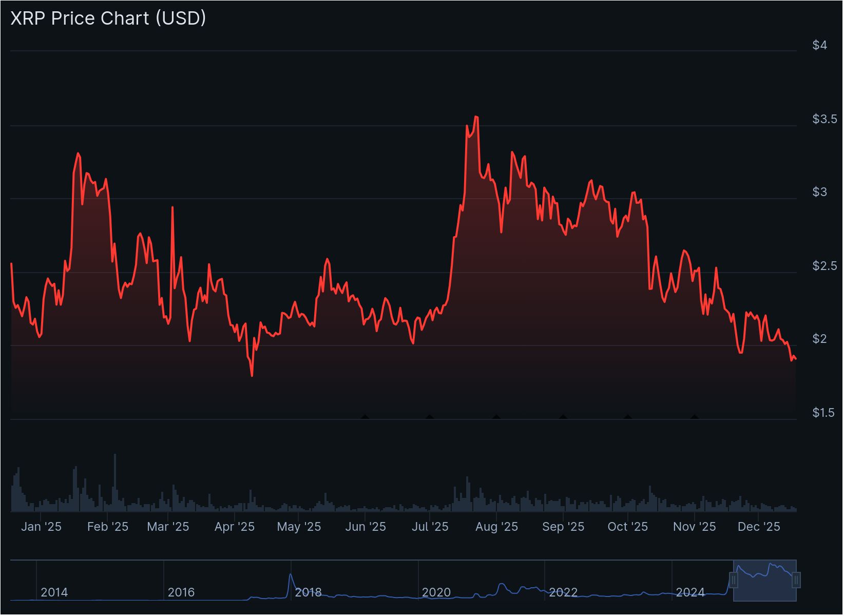The image size is (844, 616).
Task: Click the XRP Price Chart (USD) title
Action: click(x=108, y=18)
